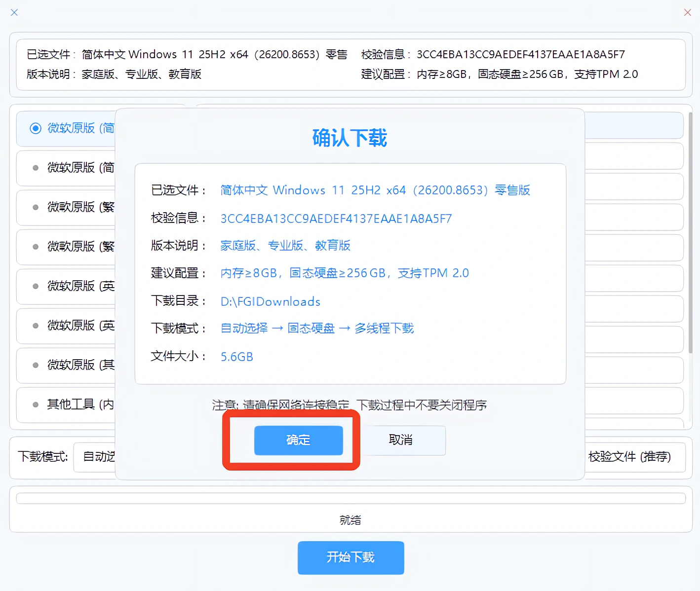This screenshot has width=700, height=591.
Task: Click the top panel's 已选文件 file name
Action: click(215, 54)
